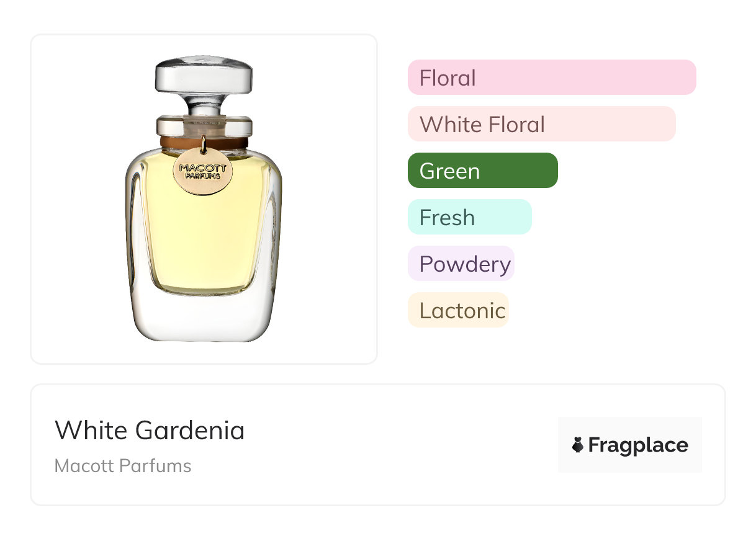This screenshot has height=536, width=756.
Task: Click the Fragplace perfume bottle logo icon
Action: 578,445
